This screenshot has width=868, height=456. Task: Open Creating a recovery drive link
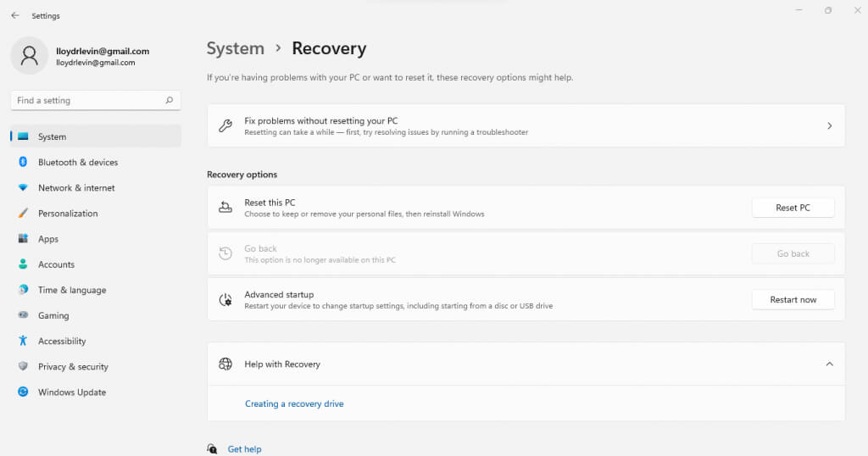pos(294,403)
